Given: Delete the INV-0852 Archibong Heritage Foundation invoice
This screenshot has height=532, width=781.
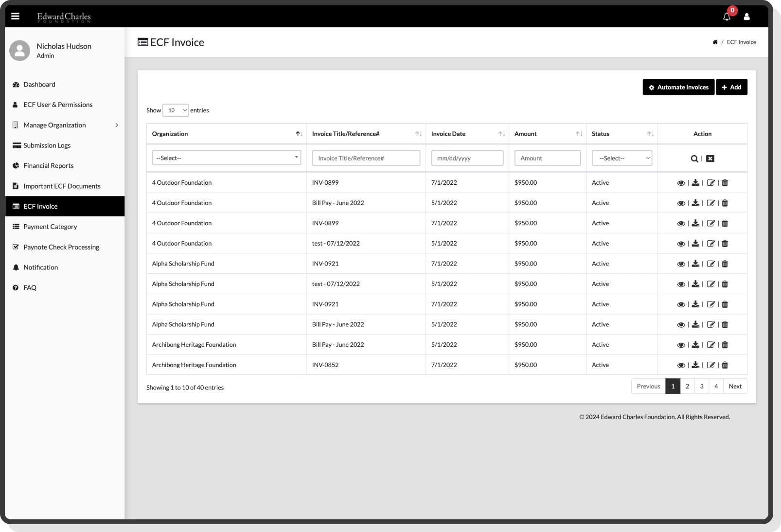Looking at the screenshot, I should pyautogui.click(x=725, y=365).
